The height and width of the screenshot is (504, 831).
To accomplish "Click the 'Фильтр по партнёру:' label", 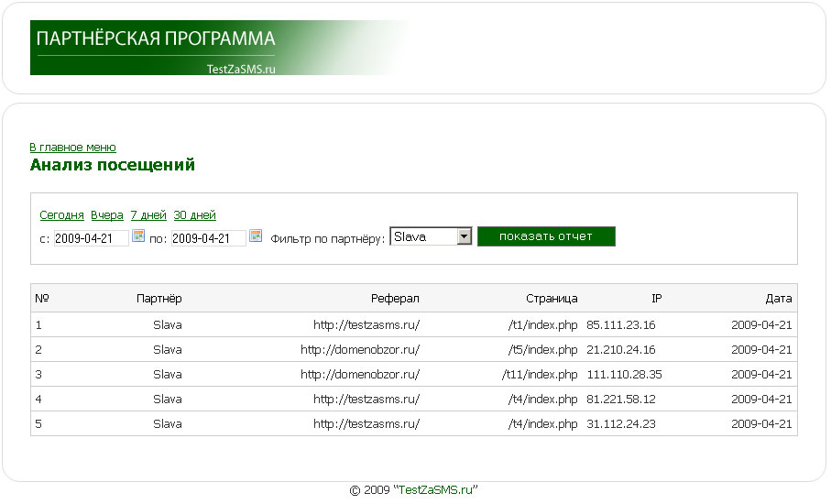I will pos(327,239).
